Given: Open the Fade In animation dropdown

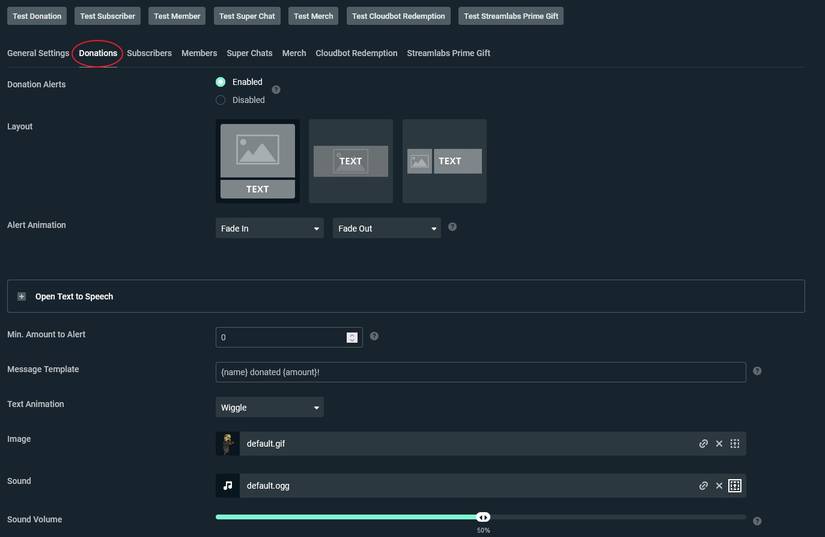Looking at the screenshot, I should pyautogui.click(x=269, y=228).
